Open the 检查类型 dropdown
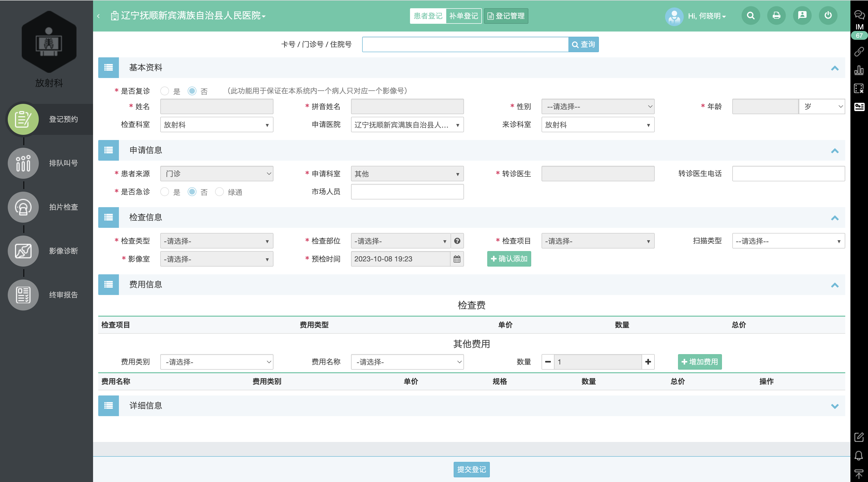 click(x=217, y=241)
